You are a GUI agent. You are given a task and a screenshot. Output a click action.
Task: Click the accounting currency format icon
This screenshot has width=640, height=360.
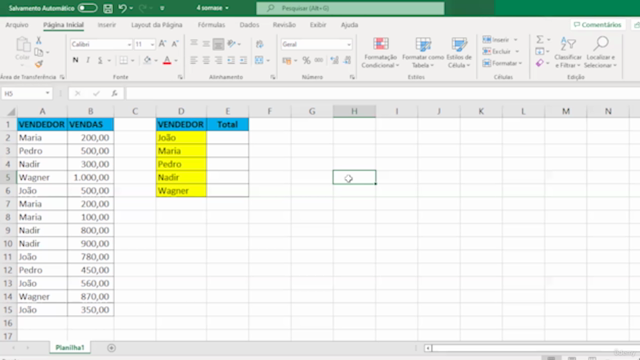coord(287,60)
